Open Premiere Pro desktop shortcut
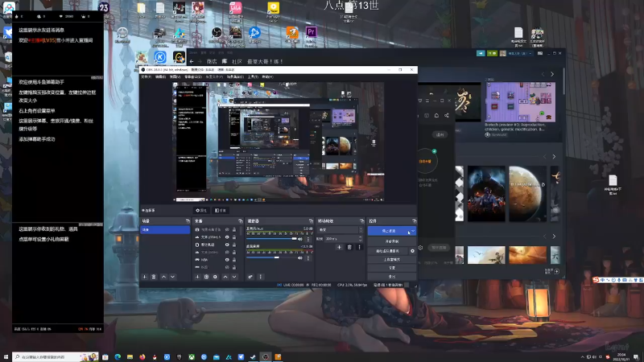644x362 pixels. [x=311, y=32]
